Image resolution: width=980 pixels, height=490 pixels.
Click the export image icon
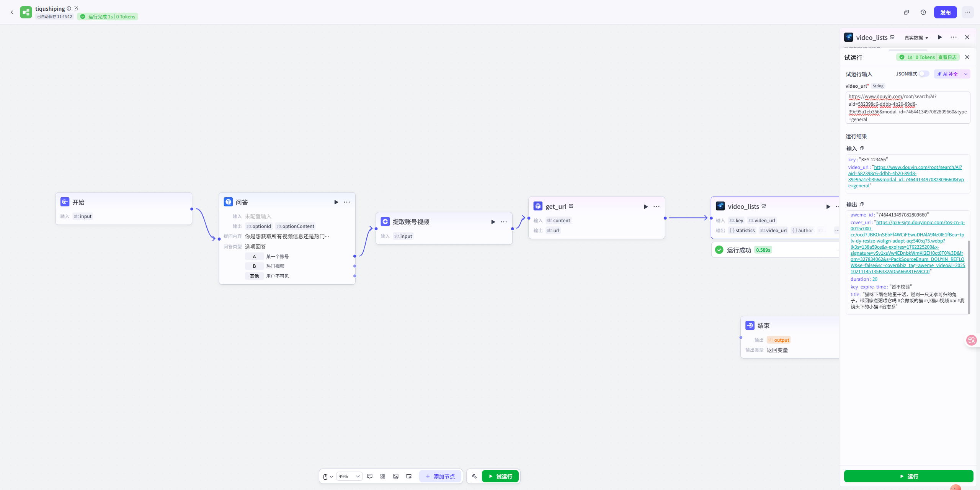396,476
